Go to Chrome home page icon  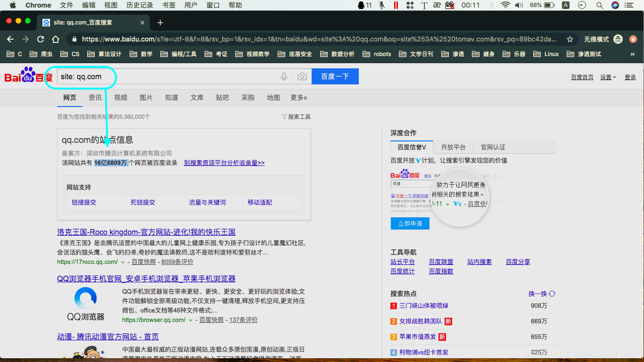pos(56,39)
